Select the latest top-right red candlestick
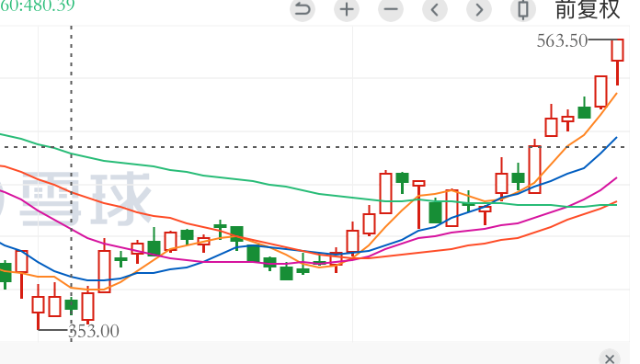This screenshot has width=640, height=364. [617, 62]
